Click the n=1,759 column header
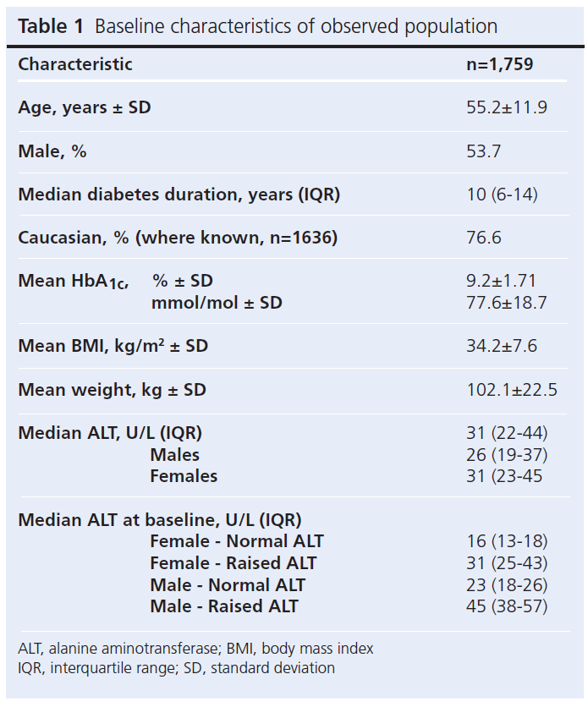 (499, 64)
